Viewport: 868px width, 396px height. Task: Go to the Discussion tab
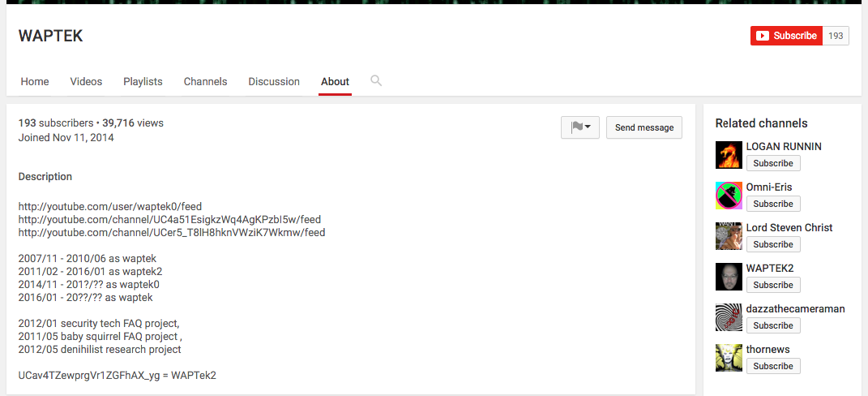pos(274,81)
